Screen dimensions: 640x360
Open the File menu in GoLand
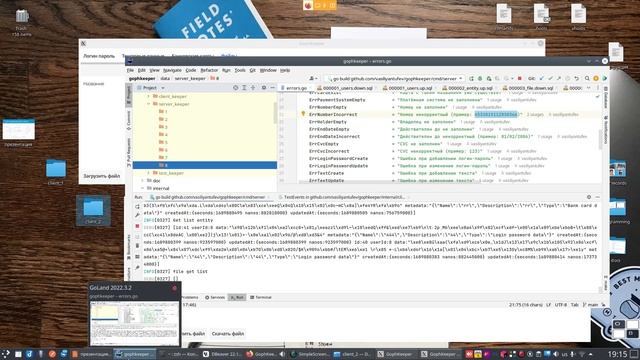pos(130,70)
